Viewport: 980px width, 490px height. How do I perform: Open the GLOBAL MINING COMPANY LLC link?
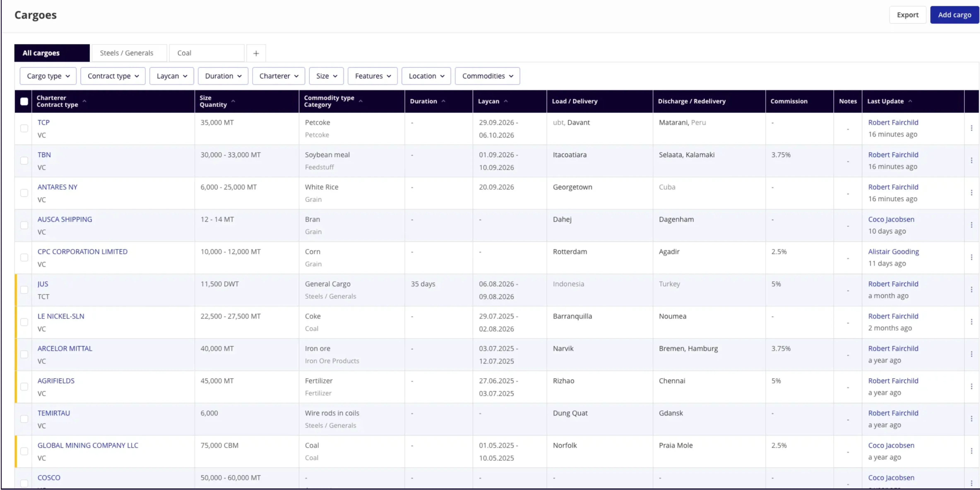[88, 446]
